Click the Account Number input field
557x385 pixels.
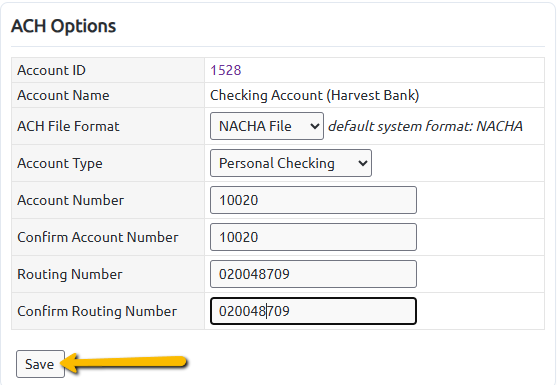pyautogui.click(x=313, y=200)
